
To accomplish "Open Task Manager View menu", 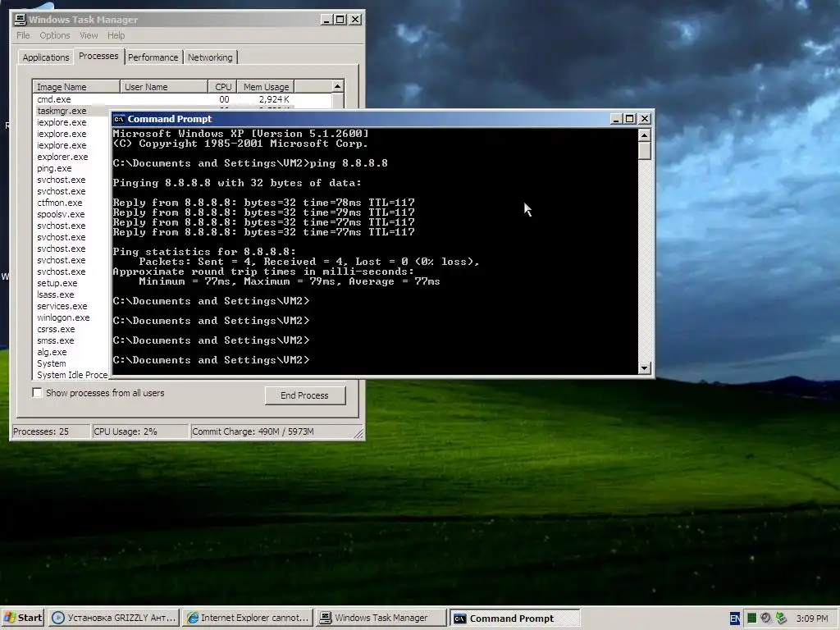I will (89, 35).
